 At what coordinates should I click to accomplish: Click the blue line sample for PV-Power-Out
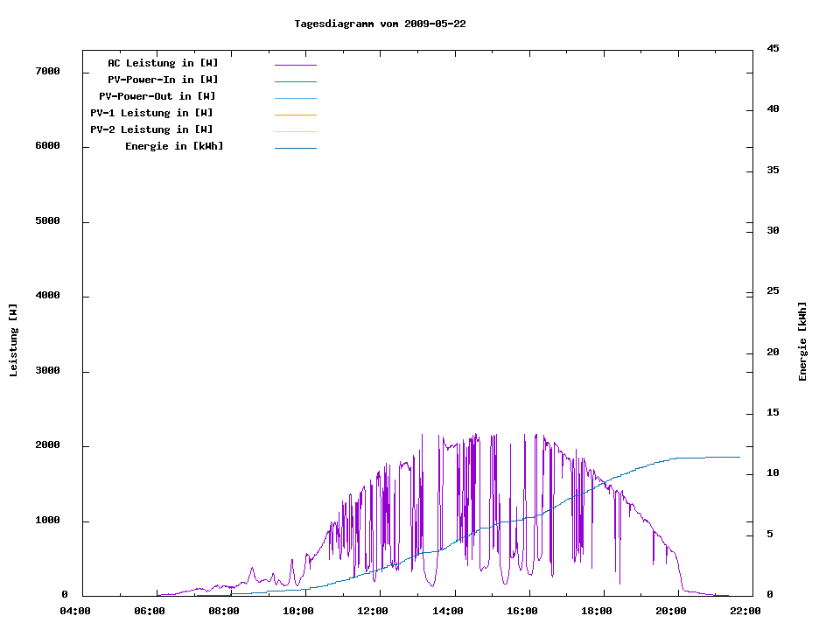(295, 98)
